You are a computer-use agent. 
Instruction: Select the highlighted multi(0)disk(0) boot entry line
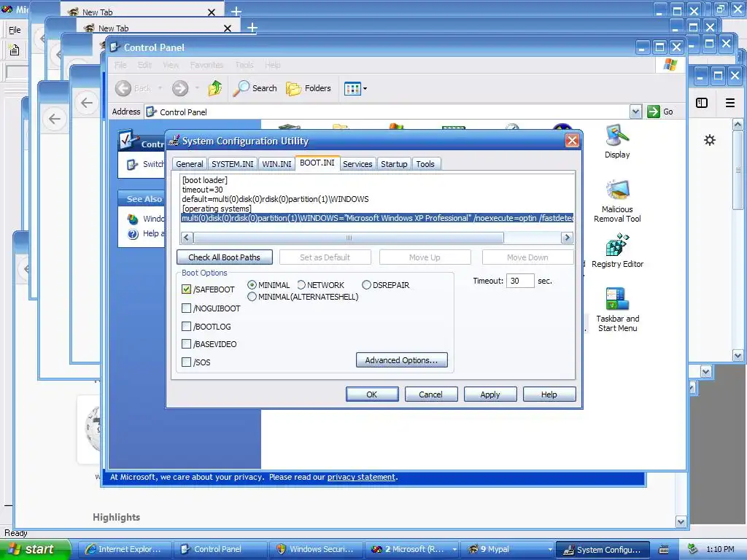(x=377, y=218)
